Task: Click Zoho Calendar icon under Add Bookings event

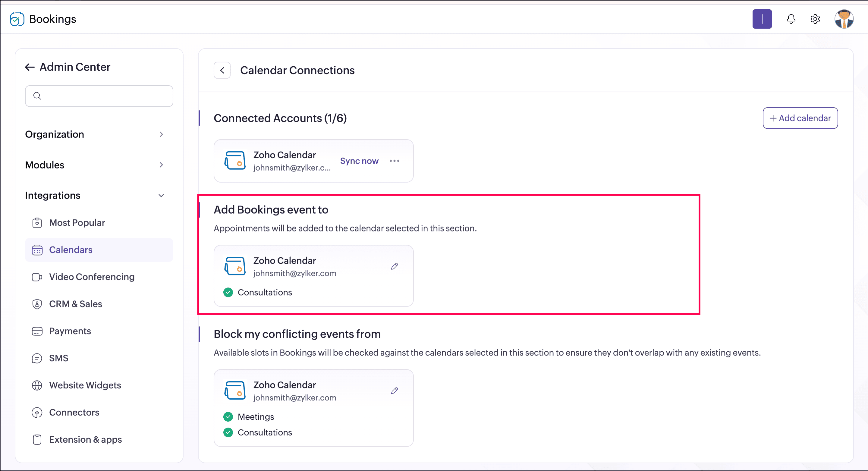Action: click(x=235, y=266)
